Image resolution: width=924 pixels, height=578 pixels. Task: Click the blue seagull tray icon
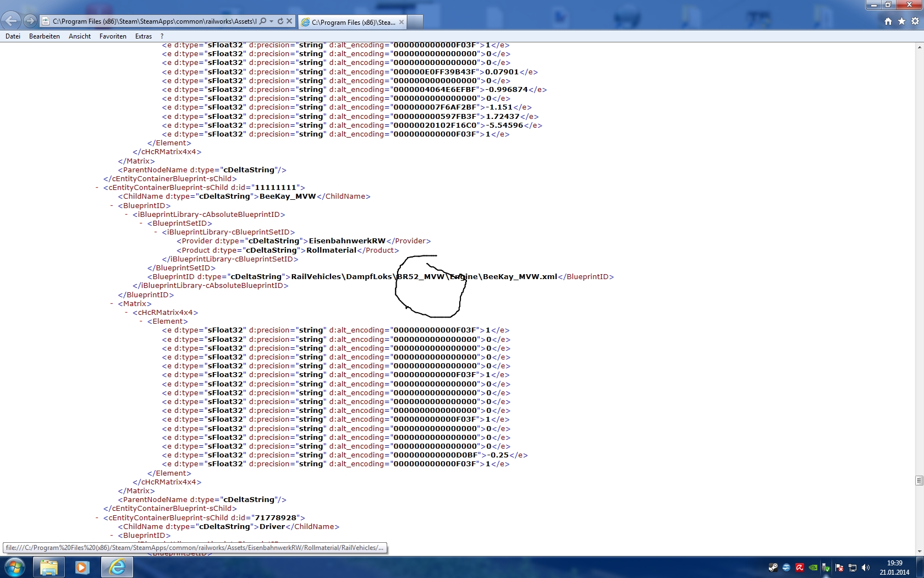(787, 568)
